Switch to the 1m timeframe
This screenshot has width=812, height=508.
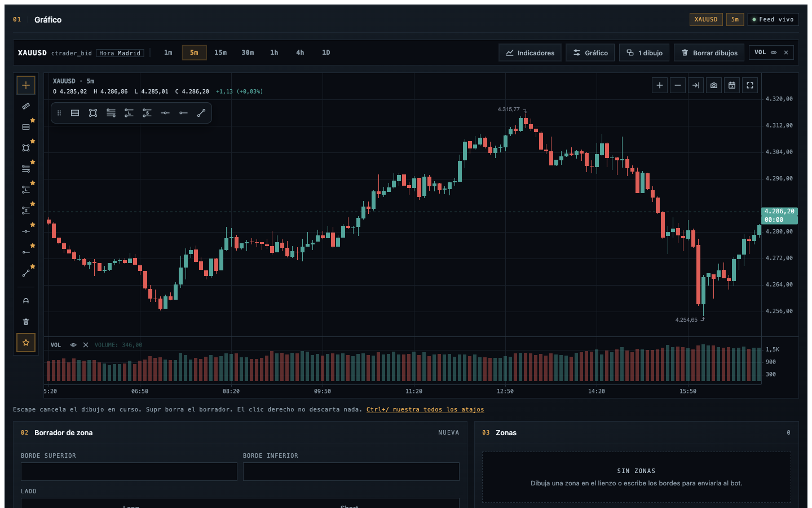pyautogui.click(x=168, y=52)
